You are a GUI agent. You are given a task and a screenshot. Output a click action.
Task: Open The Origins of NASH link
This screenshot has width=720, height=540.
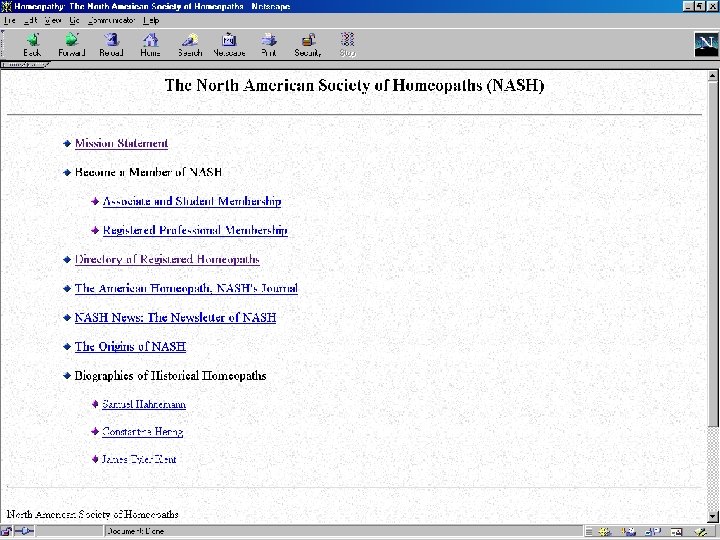130,347
